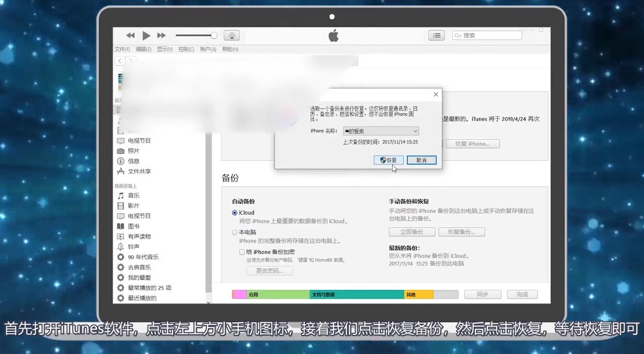Open 文件共享 in the sidebar

tap(140, 171)
